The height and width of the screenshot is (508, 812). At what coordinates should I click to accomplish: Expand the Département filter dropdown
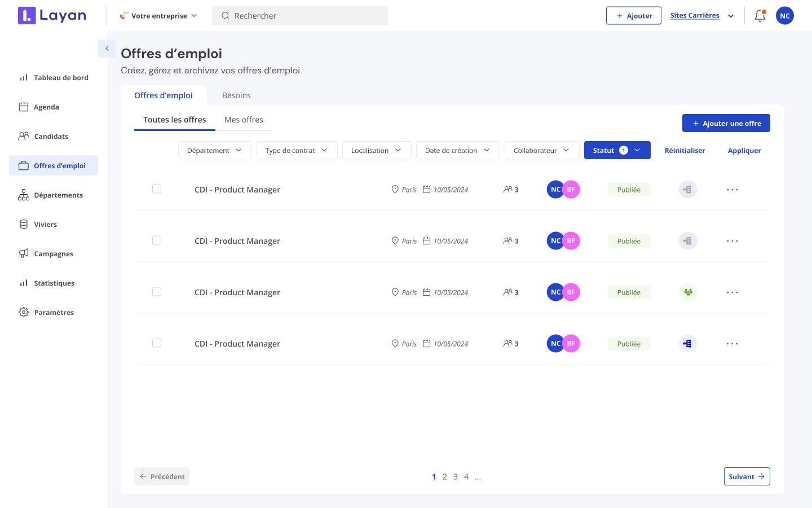click(x=215, y=150)
